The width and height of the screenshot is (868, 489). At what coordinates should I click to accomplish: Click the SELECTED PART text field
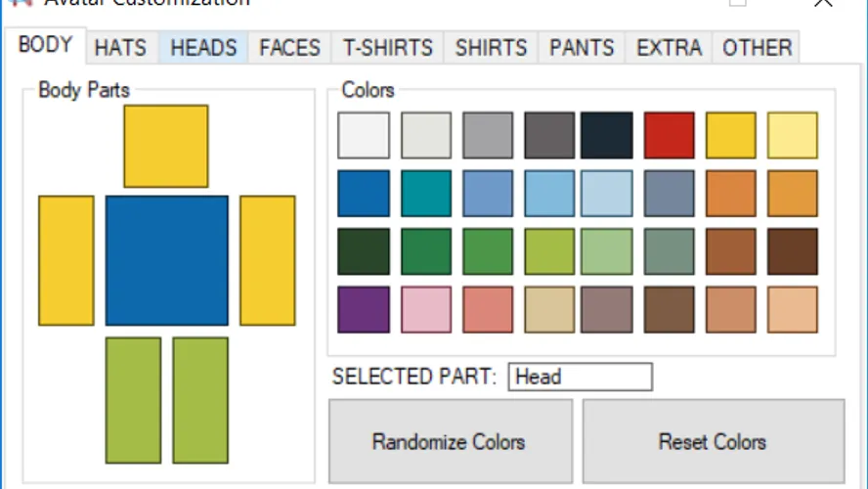[580, 377]
